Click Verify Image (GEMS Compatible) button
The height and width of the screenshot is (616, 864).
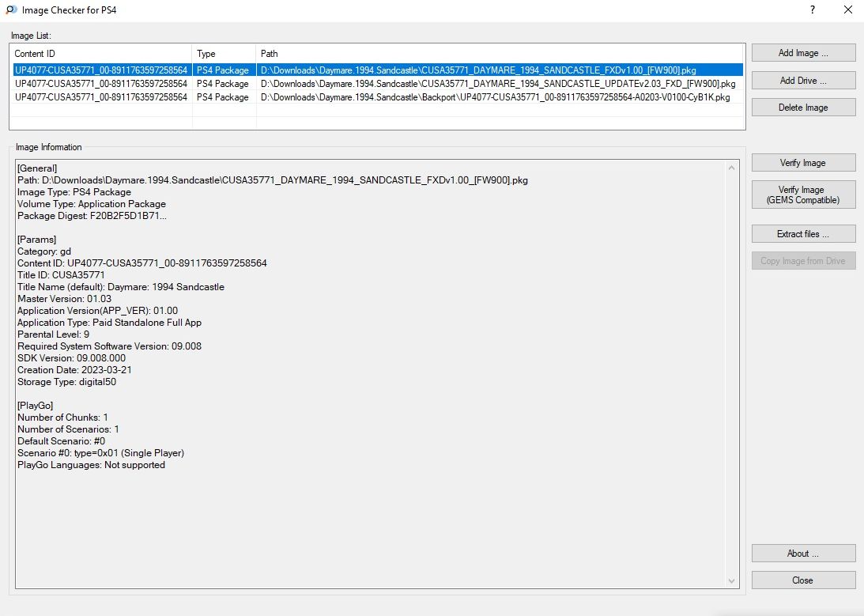pos(803,195)
